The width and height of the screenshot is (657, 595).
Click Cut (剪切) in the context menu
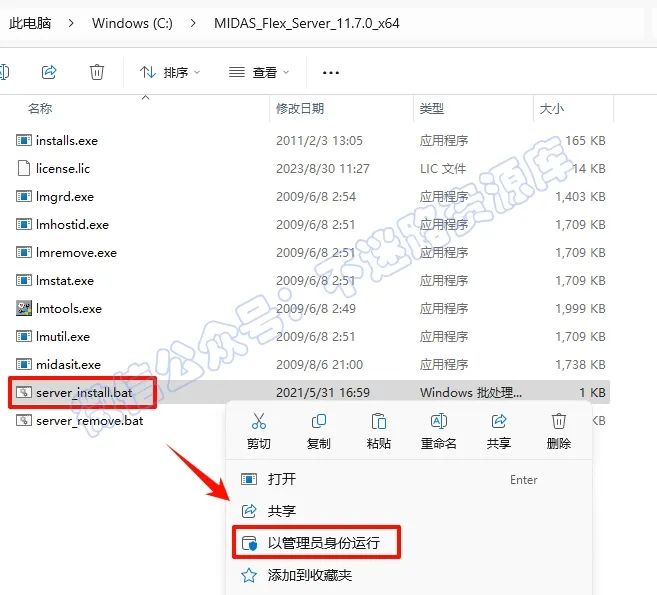coord(259,431)
